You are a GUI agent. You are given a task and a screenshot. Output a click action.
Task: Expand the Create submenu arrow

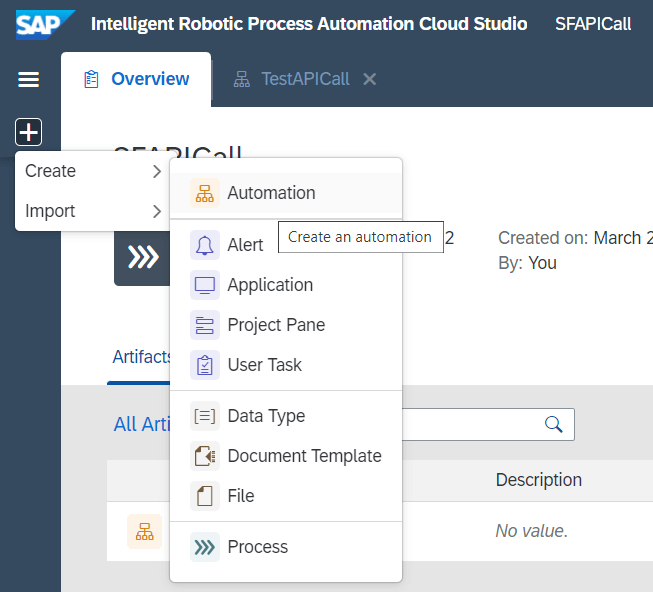(x=157, y=171)
